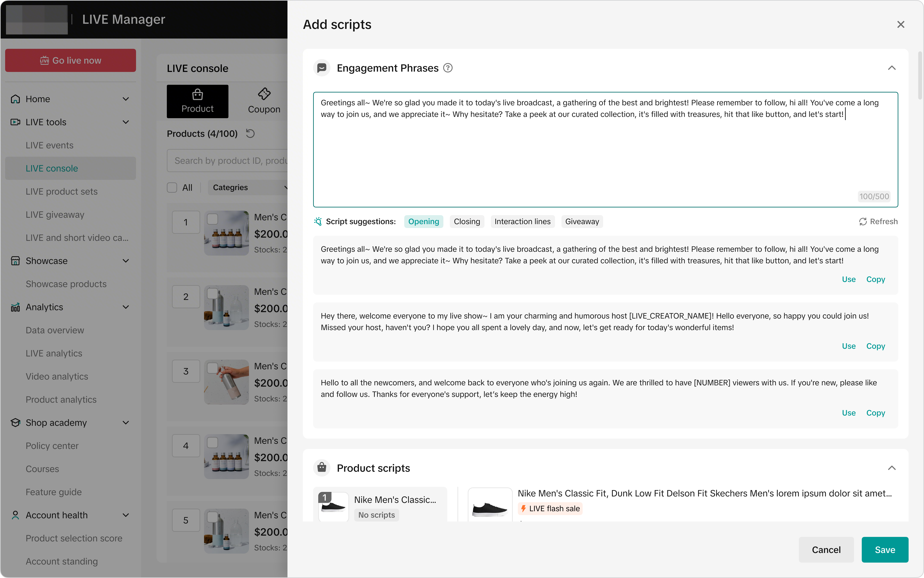Screen dimensions: 924x578
Task: Click the Product scripts shopping bag icon
Action: [x=322, y=468]
